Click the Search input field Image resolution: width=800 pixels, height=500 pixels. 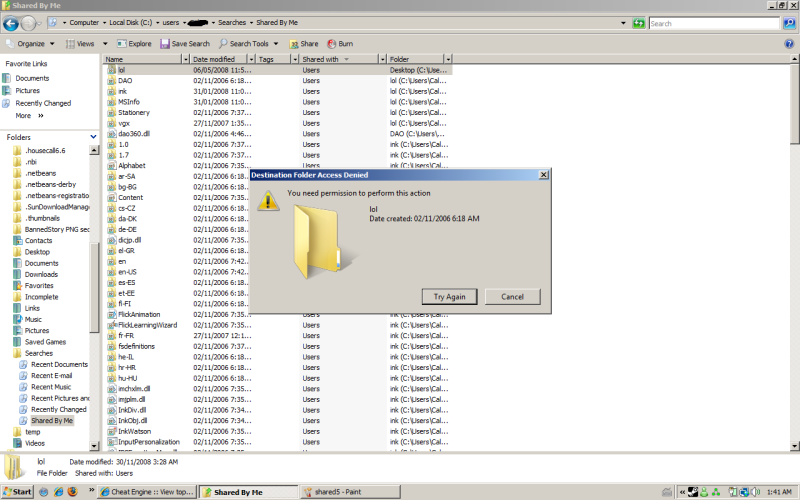[714, 23]
